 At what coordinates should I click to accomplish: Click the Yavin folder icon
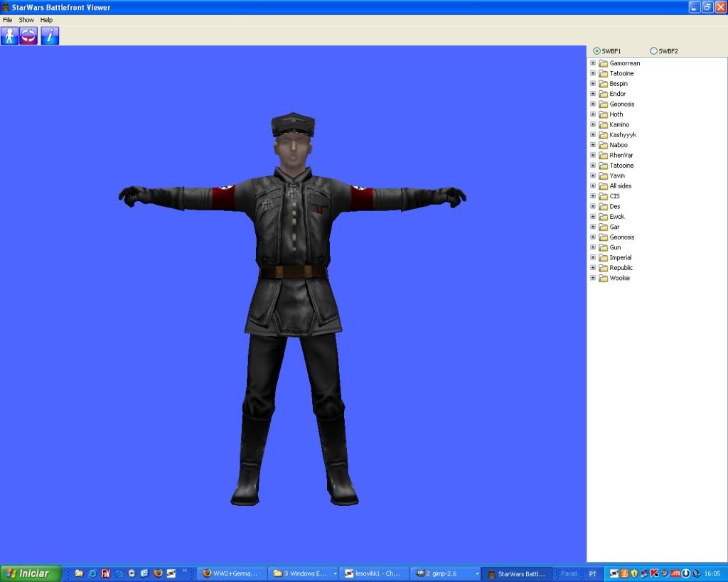tap(603, 176)
